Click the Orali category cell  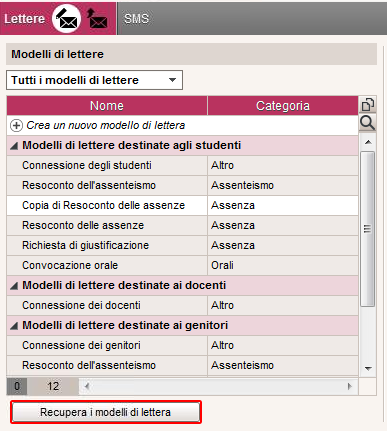(283, 265)
